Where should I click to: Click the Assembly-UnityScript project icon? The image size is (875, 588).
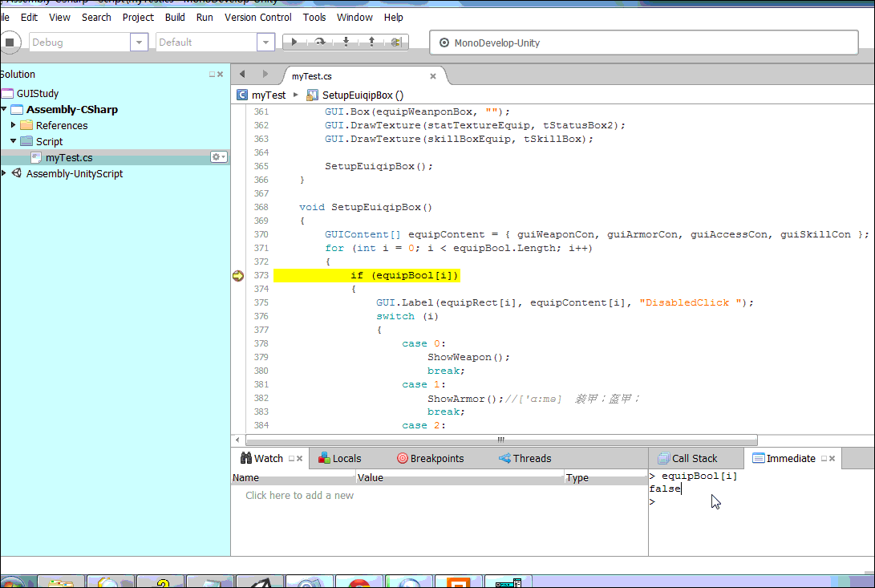pos(17,173)
